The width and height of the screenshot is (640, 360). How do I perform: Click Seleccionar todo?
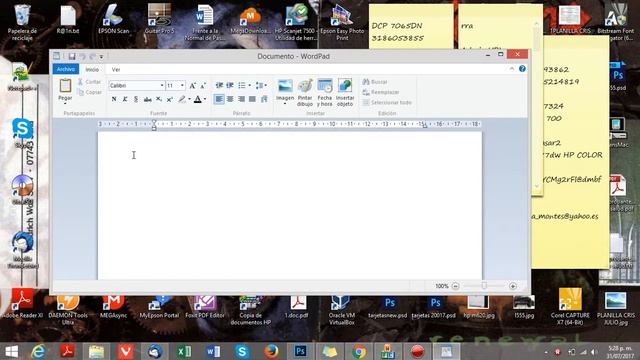pyautogui.click(x=387, y=103)
